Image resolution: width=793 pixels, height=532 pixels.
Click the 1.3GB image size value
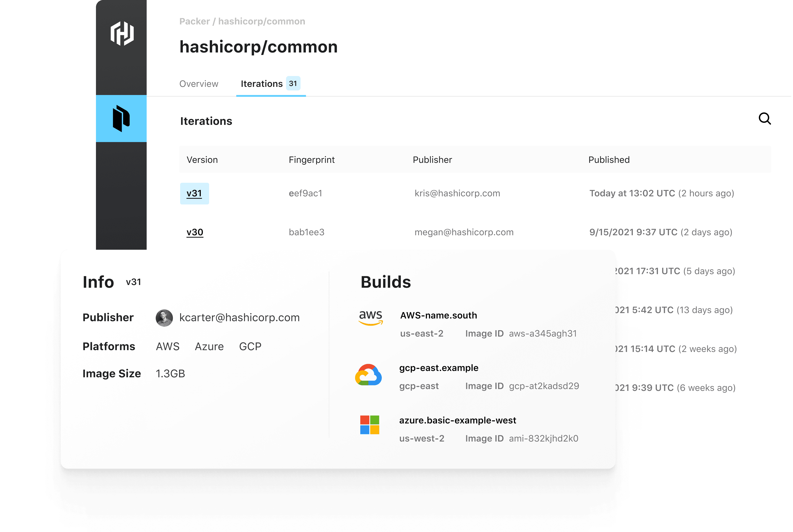coord(170,374)
